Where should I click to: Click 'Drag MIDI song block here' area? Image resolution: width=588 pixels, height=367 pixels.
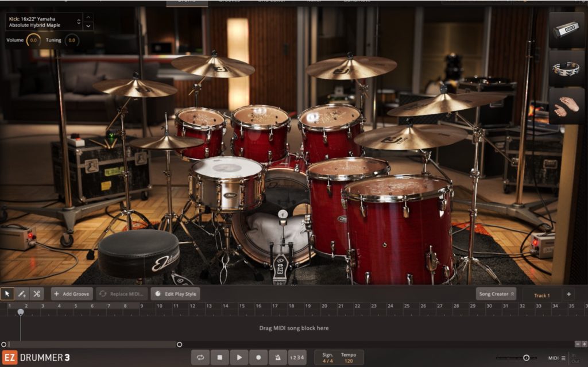(x=293, y=328)
